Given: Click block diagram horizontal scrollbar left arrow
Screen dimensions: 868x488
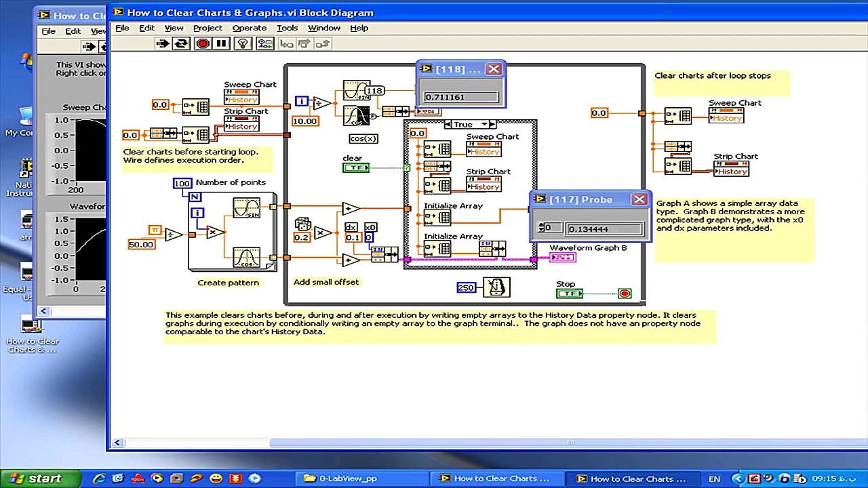Looking at the screenshot, I should click(x=117, y=443).
